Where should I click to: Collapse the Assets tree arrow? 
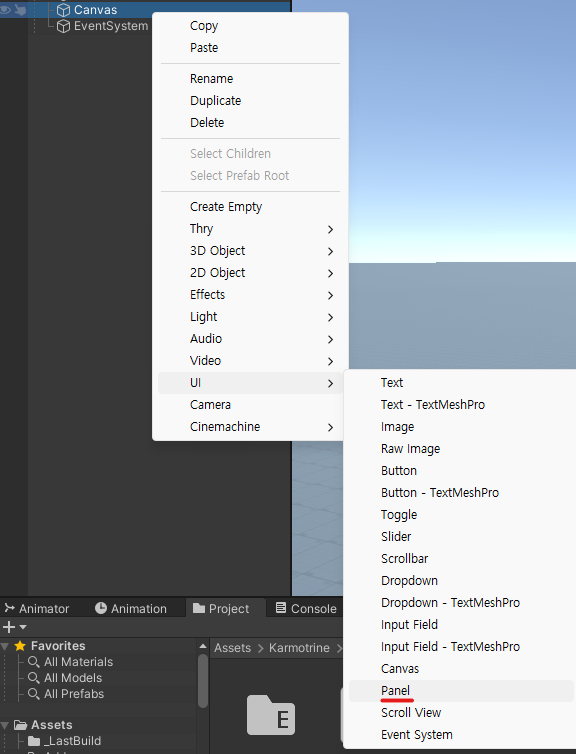pos(5,725)
